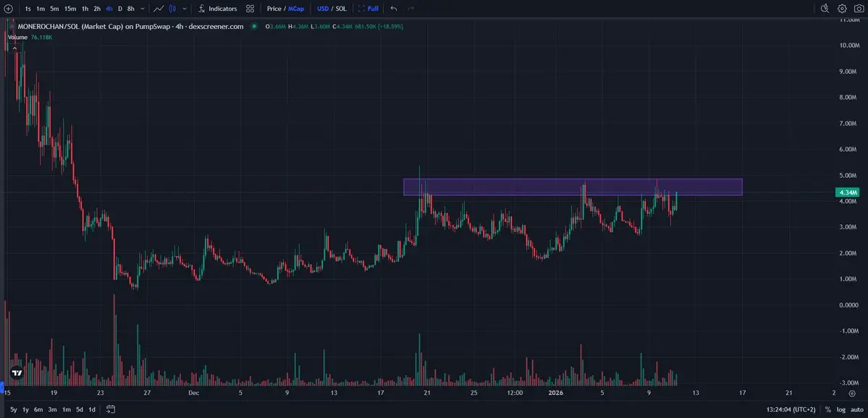Set range to 5d
868x418 pixels.
[x=80, y=410]
